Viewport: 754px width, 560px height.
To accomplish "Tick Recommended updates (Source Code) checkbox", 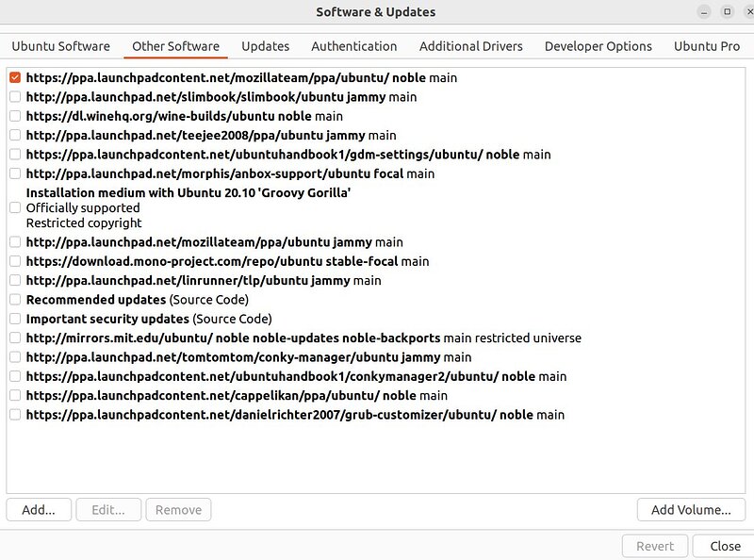I will [x=15, y=300].
